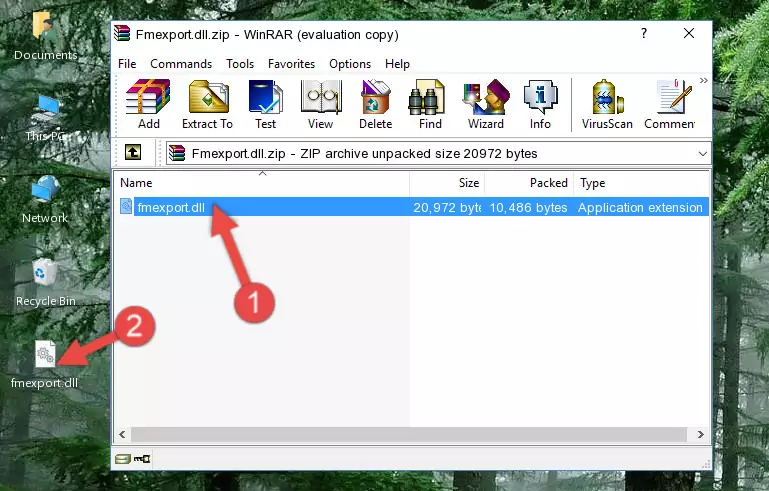This screenshot has width=769, height=491.
Task: Sort by the Packed column header
Action: 529,183
